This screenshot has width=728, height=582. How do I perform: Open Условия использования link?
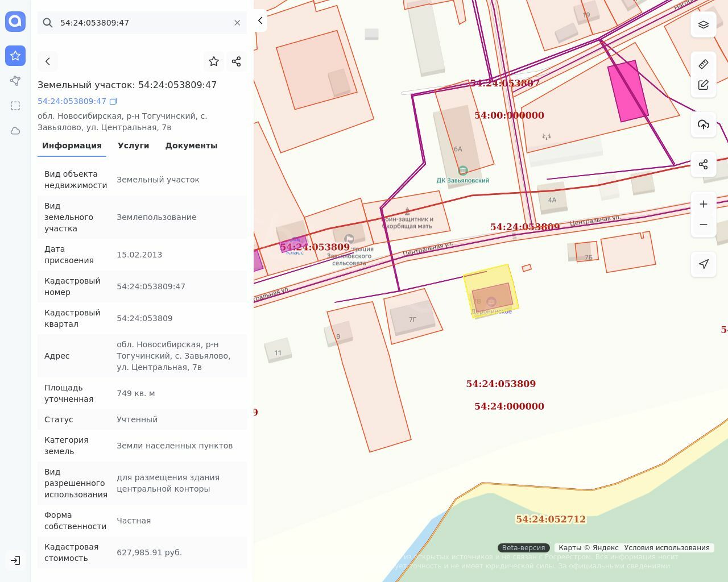click(x=667, y=548)
